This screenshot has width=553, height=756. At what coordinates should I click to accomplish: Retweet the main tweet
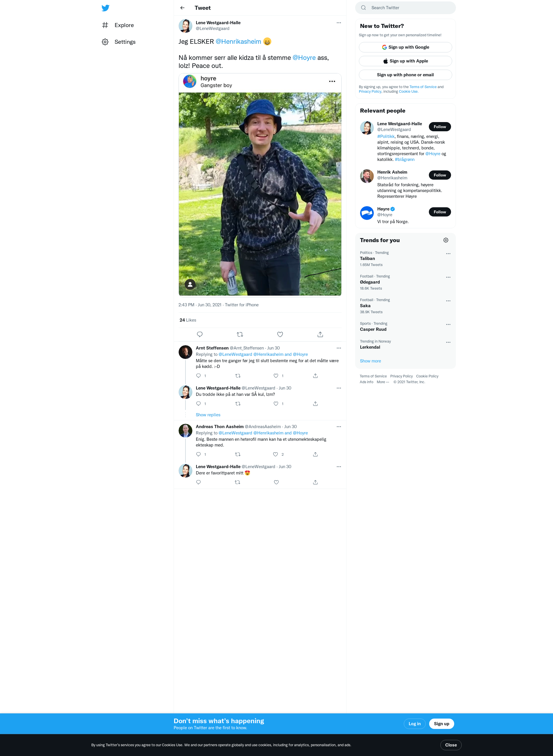click(240, 334)
